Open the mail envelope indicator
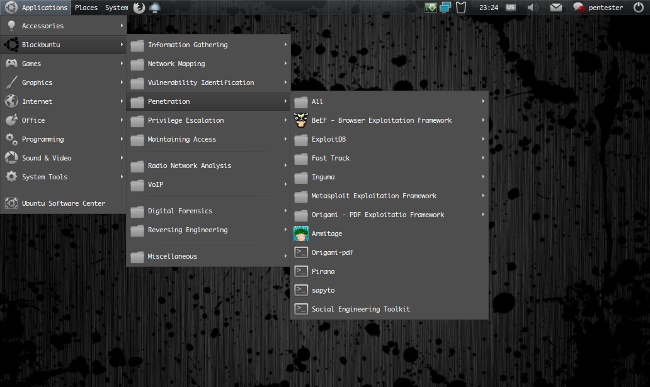This screenshot has height=387, width=650. tap(555, 7)
